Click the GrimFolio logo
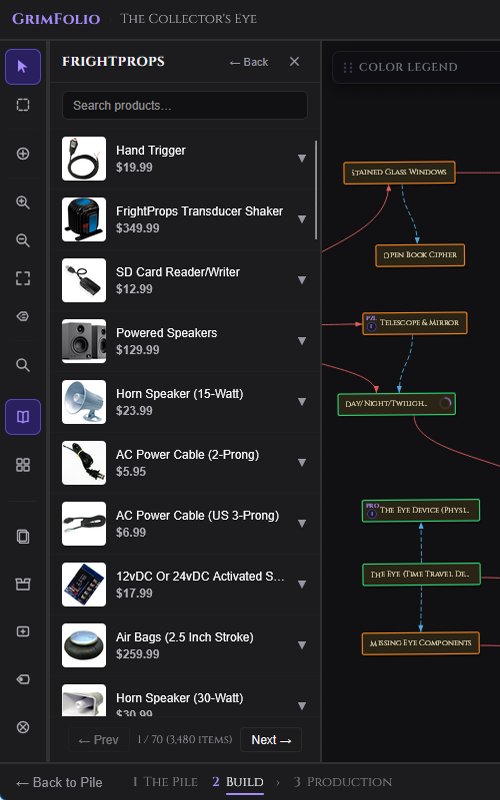The width and height of the screenshot is (500, 800). coord(56,19)
